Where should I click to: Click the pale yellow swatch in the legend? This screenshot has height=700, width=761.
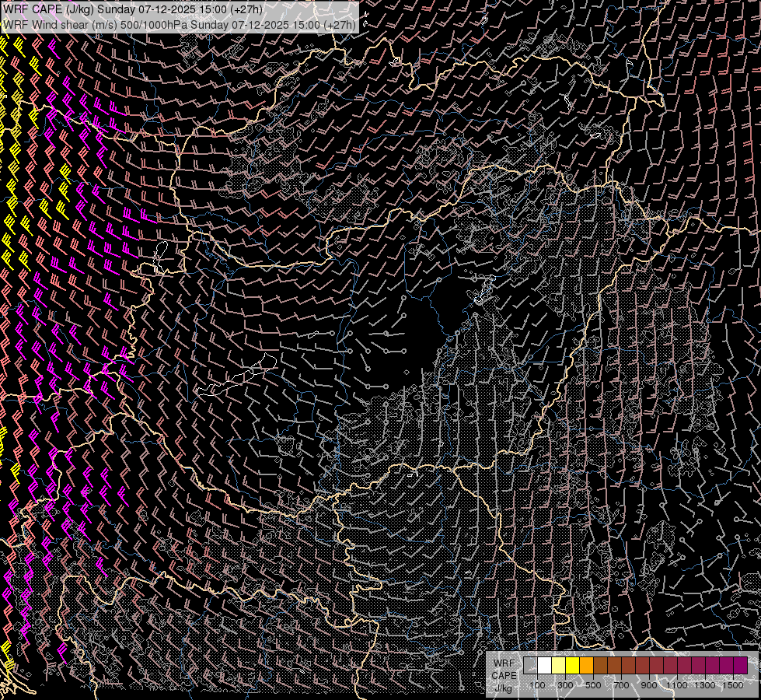coord(558,665)
